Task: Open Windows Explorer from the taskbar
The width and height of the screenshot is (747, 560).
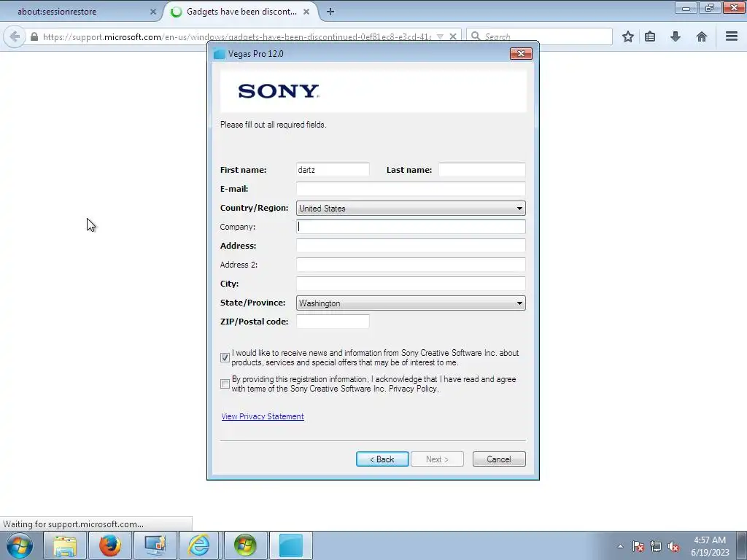Action: pos(65,545)
